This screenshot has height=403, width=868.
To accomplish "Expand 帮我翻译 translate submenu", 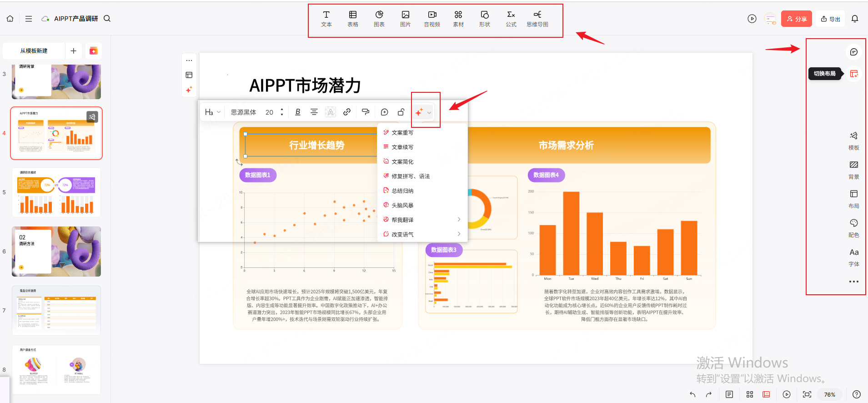I will [422, 220].
